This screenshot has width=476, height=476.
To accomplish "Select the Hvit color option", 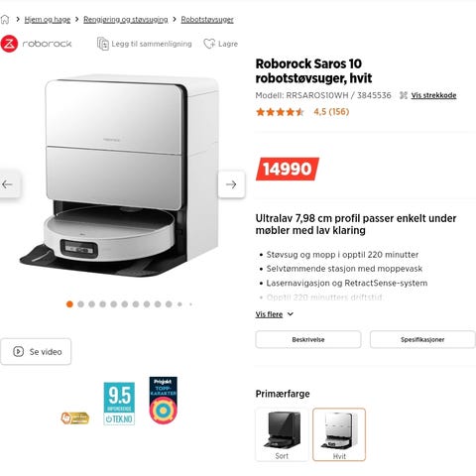I will (339, 434).
